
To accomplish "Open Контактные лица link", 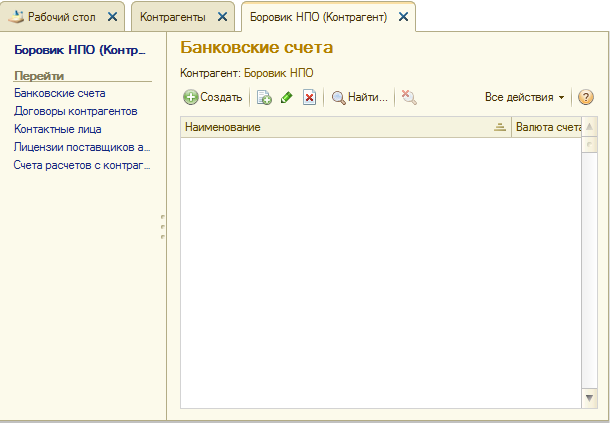I will pos(58,129).
